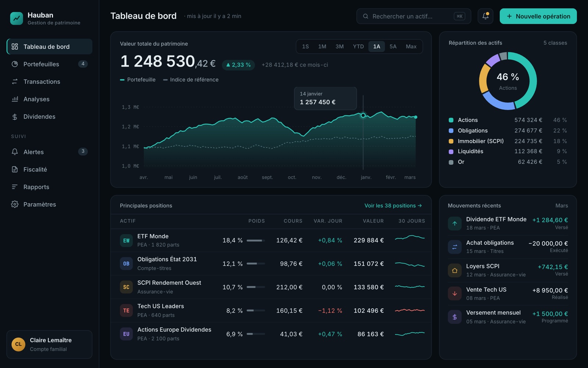Switch chart to YTD range
This screenshot has width=588, height=368.
358,46
